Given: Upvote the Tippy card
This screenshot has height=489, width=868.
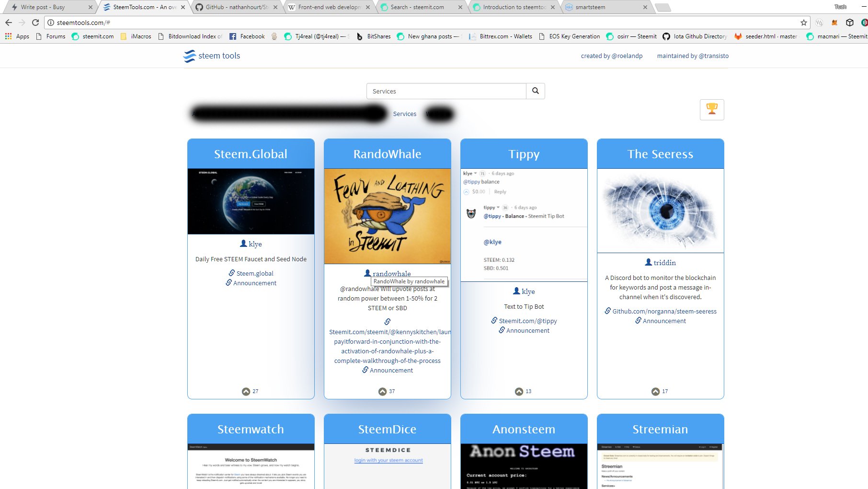Looking at the screenshot, I should point(519,392).
